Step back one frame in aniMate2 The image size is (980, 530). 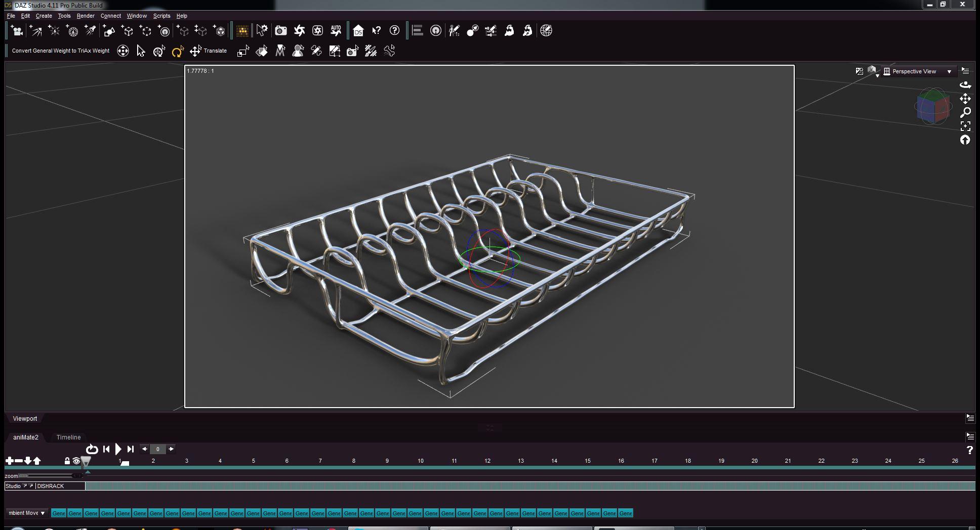click(x=145, y=449)
